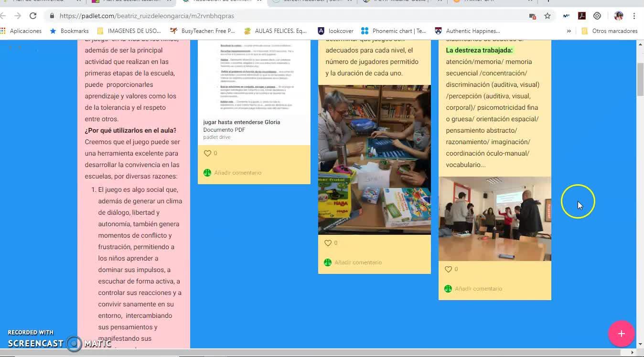Viewport: 644px width, 357px height.
Task: Reload the Padlet page
Action: point(33,16)
